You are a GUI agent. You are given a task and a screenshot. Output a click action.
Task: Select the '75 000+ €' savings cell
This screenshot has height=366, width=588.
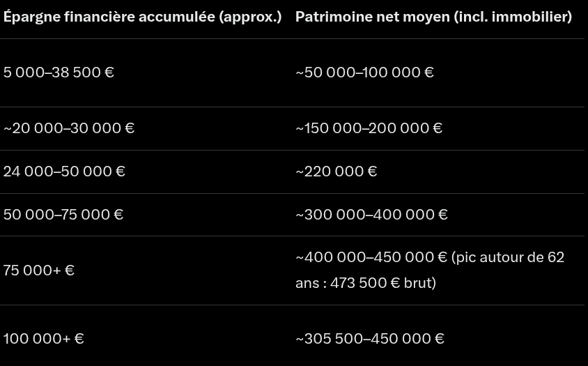[x=39, y=270]
